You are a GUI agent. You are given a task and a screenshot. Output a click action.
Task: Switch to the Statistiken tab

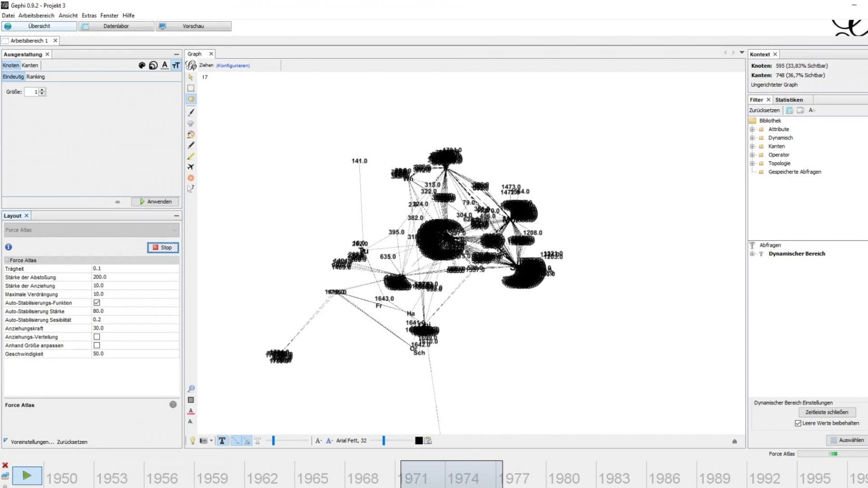coord(789,100)
